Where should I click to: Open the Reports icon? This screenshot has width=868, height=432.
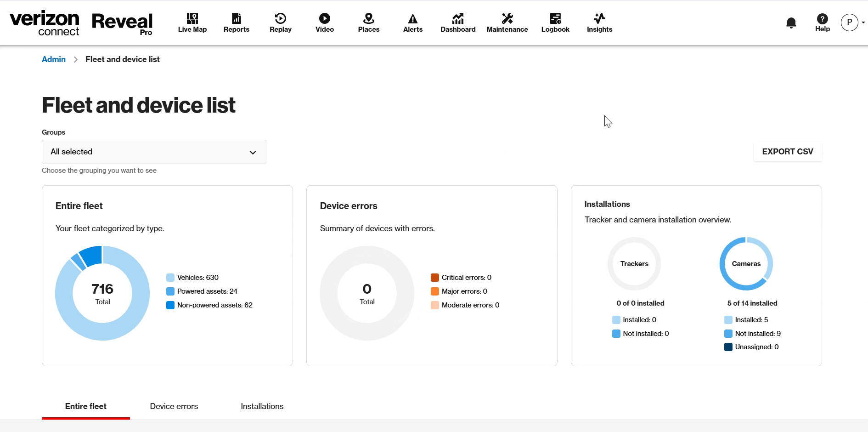(x=237, y=18)
